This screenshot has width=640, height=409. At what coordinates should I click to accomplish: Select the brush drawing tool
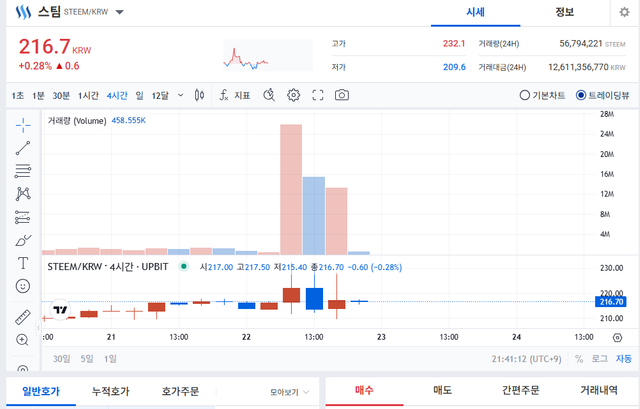[x=23, y=240]
